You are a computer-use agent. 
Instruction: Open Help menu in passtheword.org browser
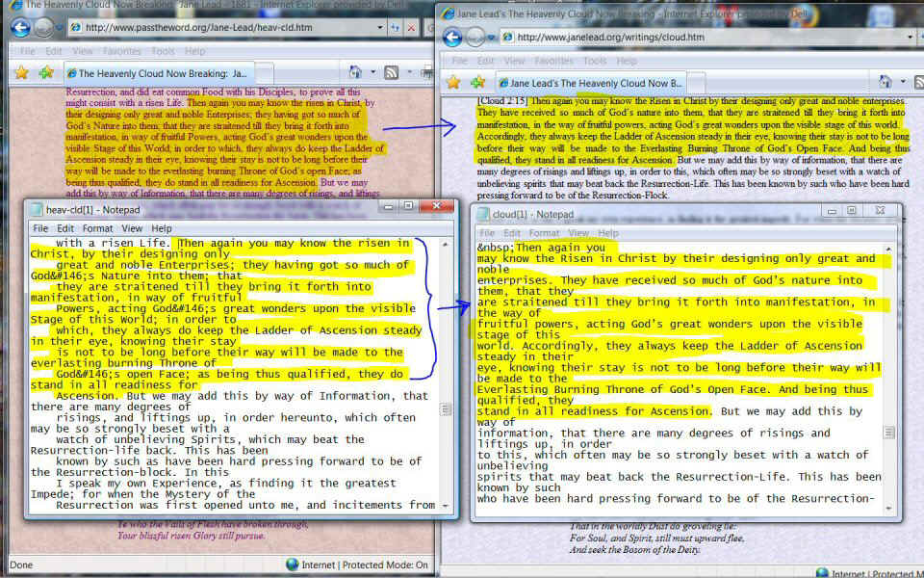tap(194, 51)
